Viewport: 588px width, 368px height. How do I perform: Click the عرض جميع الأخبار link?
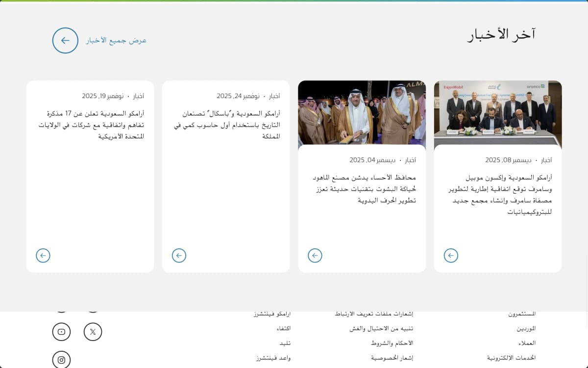117,40
